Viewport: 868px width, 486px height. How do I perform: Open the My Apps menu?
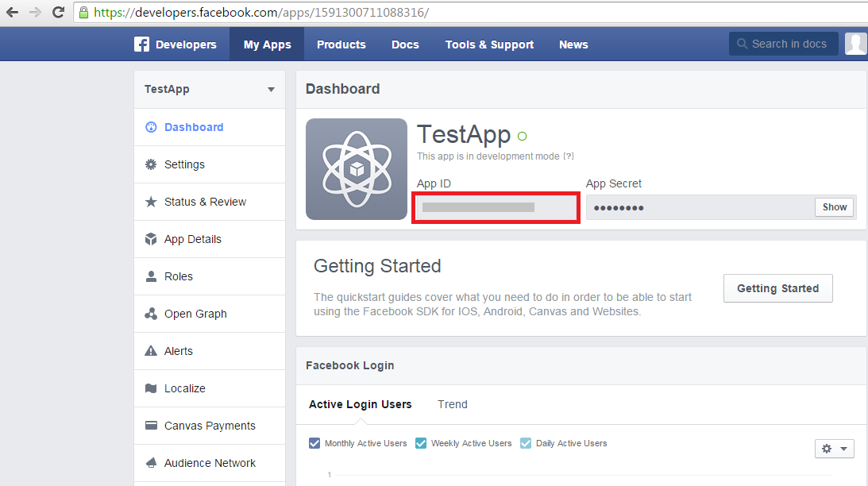(x=267, y=44)
